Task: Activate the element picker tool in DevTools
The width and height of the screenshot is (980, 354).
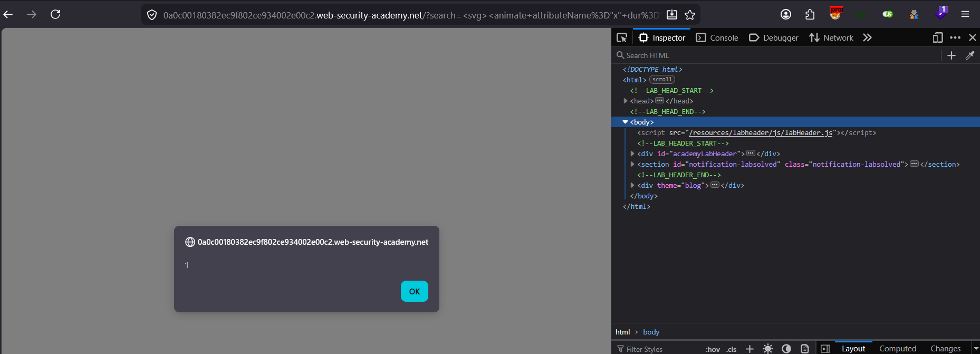Action: (x=622, y=37)
